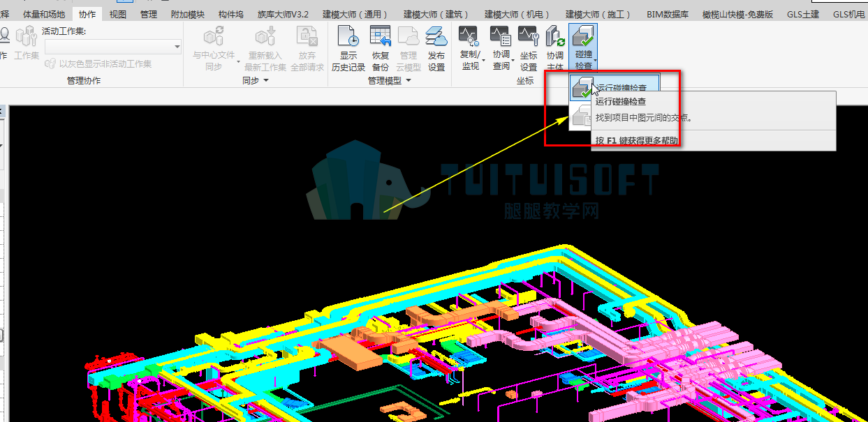The image size is (868, 422).
Task: Switch to the 管理 manage tab
Action: [x=148, y=14]
